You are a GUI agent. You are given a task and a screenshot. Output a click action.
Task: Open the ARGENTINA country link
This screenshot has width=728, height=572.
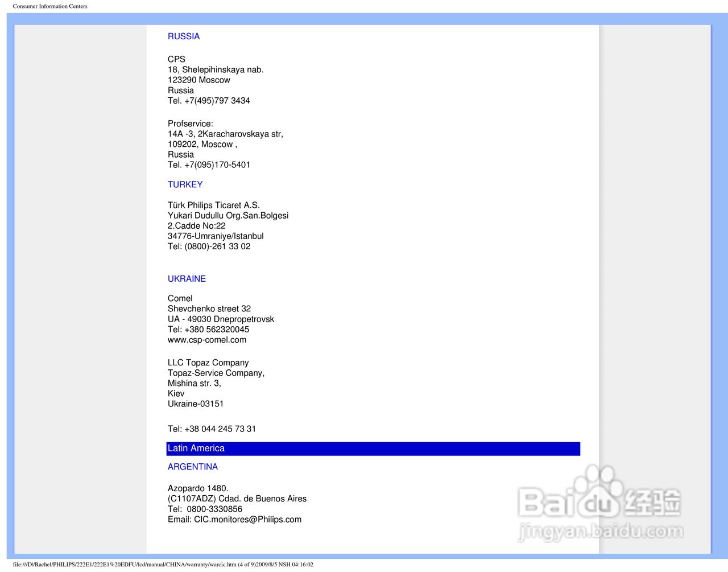(192, 467)
